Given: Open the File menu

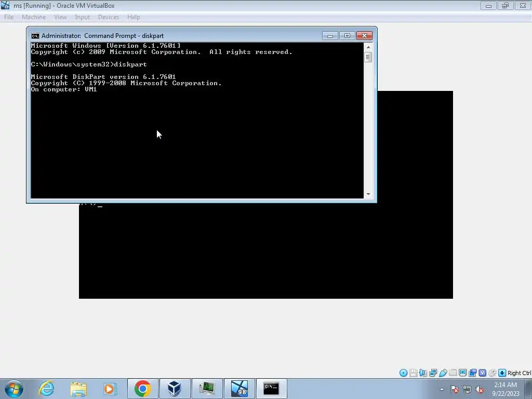Looking at the screenshot, I should point(9,17).
